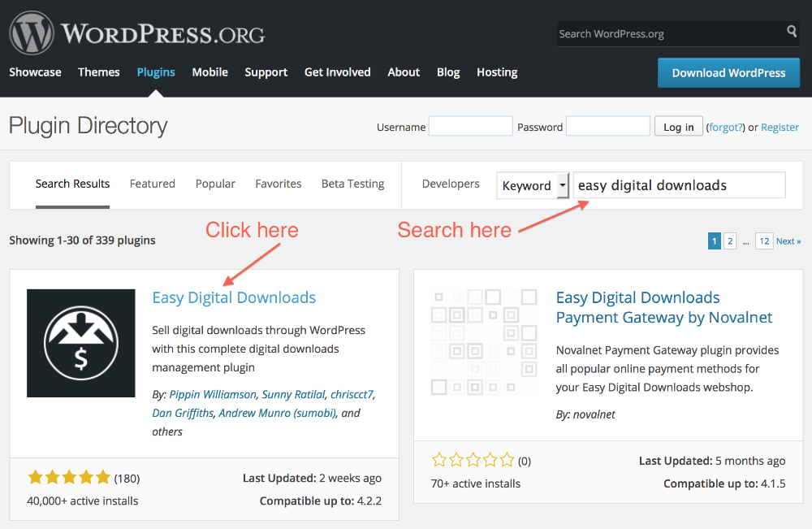Viewport: 812px width, 529px height.
Task: Open the Themes menu item
Action: tap(99, 72)
